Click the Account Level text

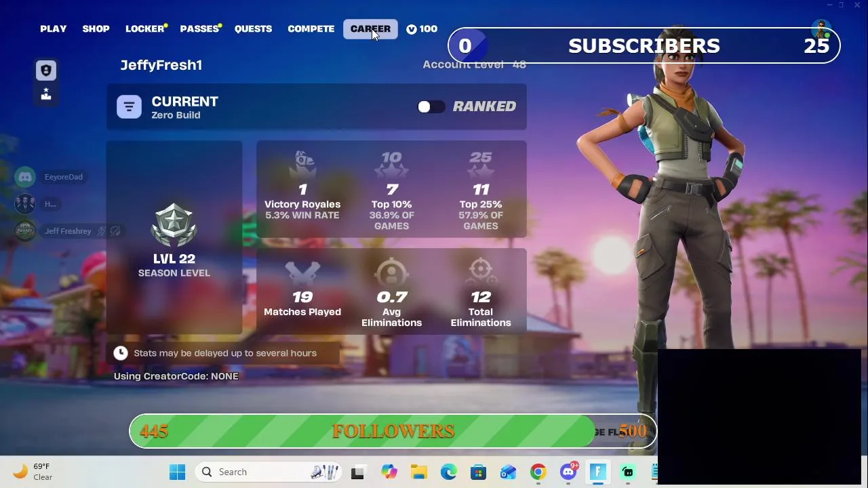[x=474, y=64]
